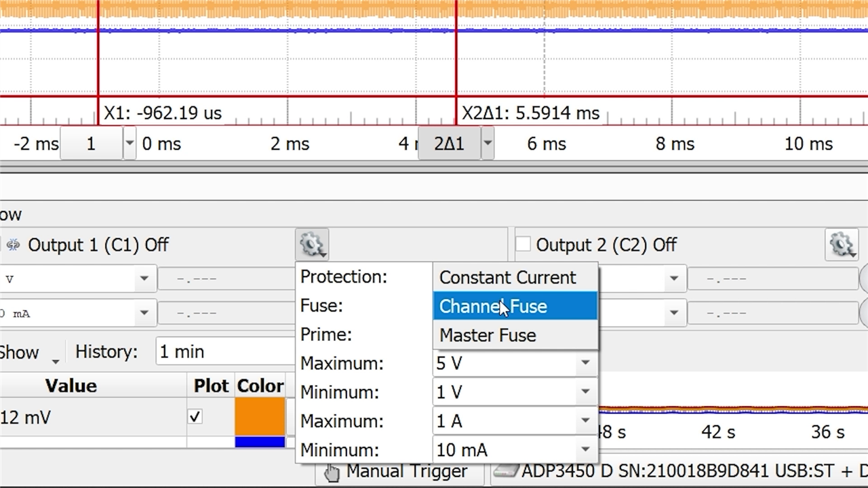
Task: Click the Prime: label
Action: tap(326, 335)
